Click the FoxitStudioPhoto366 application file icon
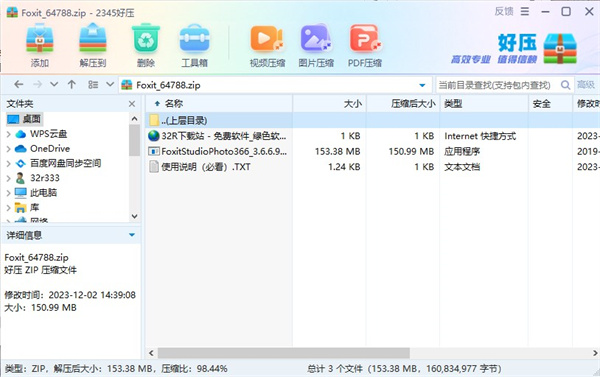The width and height of the screenshot is (600, 377). pyautogui.click(x=154, y=152)
